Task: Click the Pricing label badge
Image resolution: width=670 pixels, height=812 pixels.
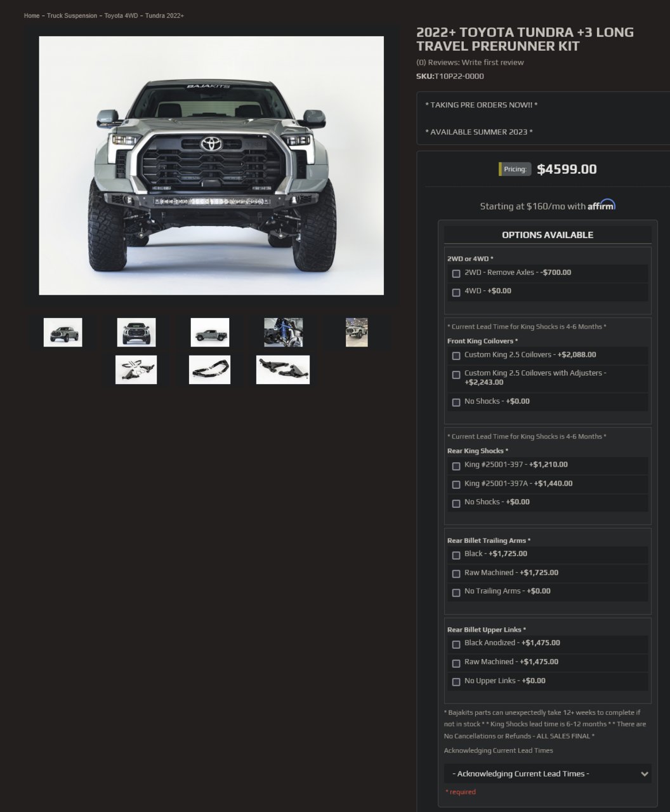Action: click(x=515, y=170)
